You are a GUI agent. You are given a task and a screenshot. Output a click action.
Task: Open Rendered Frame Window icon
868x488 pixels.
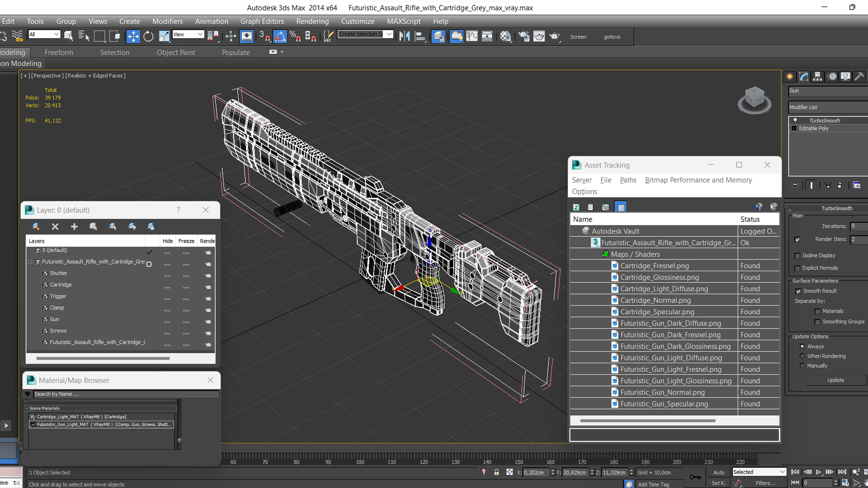point(539,37)
